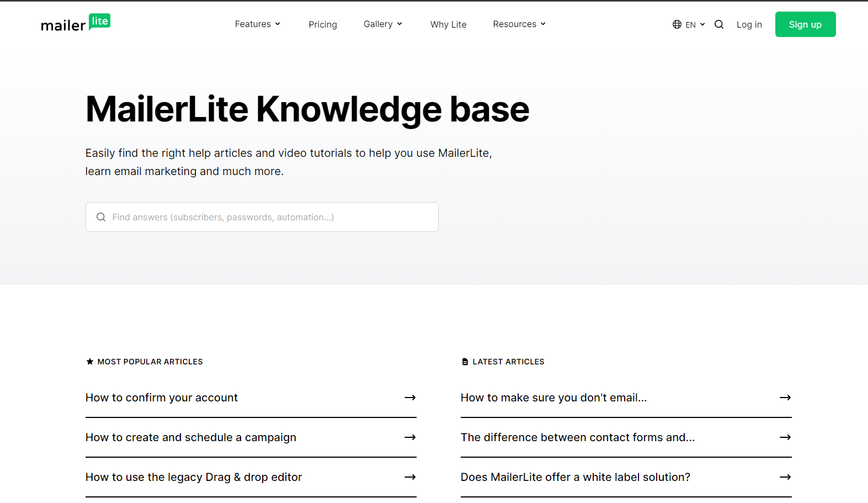Open How to use the legacy Drag & drop editor

coord(194,477)
